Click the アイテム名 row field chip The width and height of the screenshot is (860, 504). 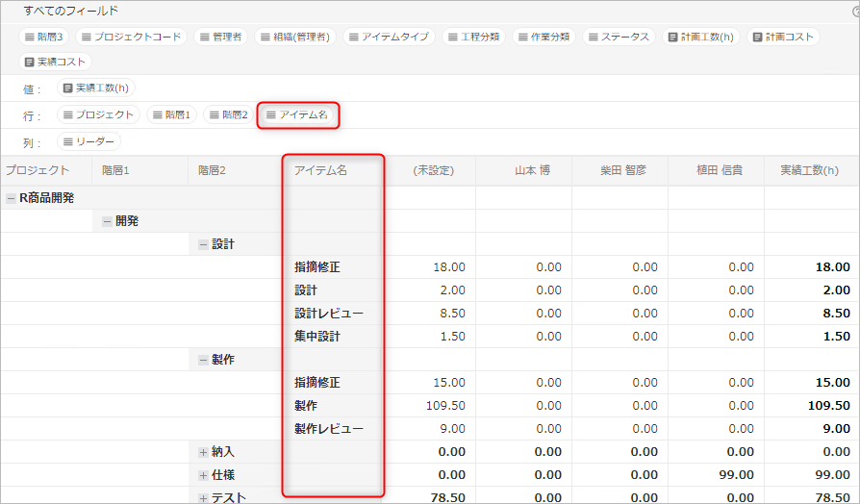coord(297,114)
